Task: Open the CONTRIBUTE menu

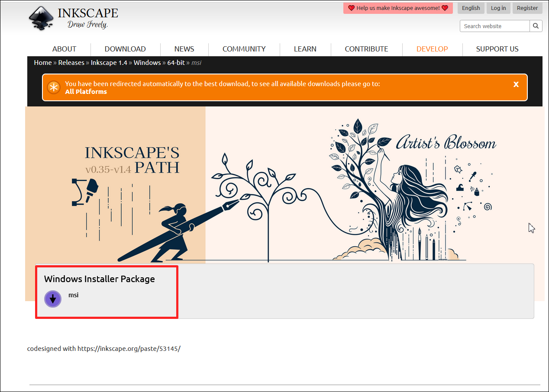Action: pos(366,49)
